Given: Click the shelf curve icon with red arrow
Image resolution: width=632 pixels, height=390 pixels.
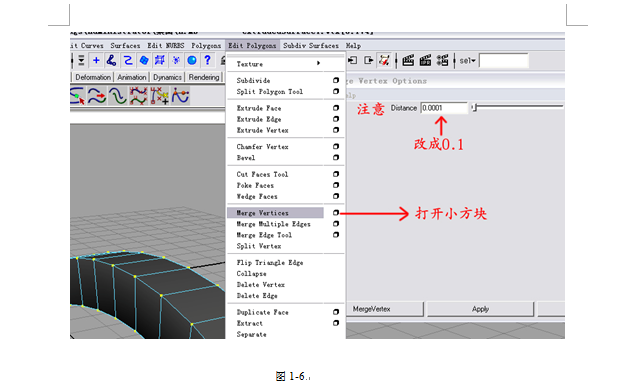Looking at the screenshot, I should click(97, 96).
